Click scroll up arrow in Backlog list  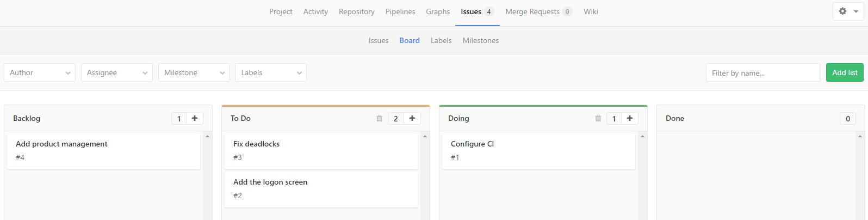tap(207, 136)
